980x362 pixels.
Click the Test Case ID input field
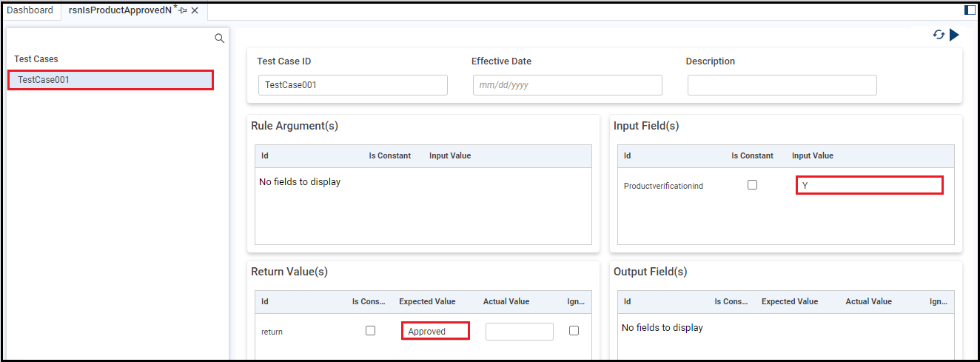(x=352, y=85)
